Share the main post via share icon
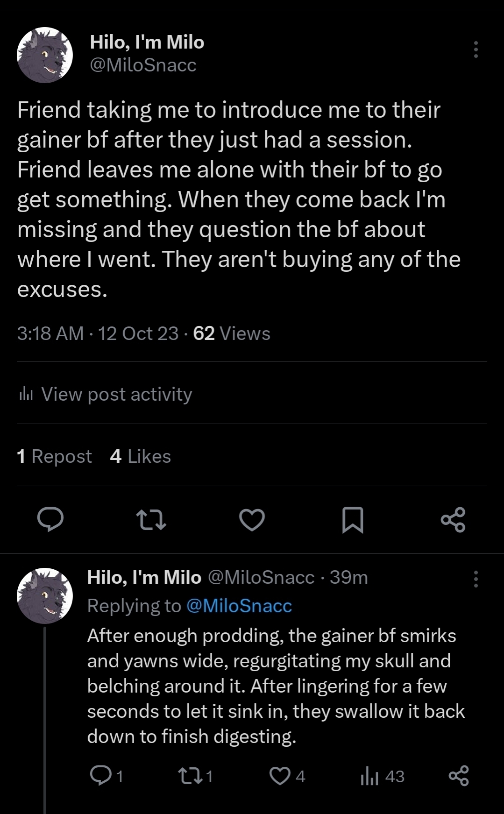The width and height of the screenshot is (504, 814). pyautogui.click(x=453, y=520)
